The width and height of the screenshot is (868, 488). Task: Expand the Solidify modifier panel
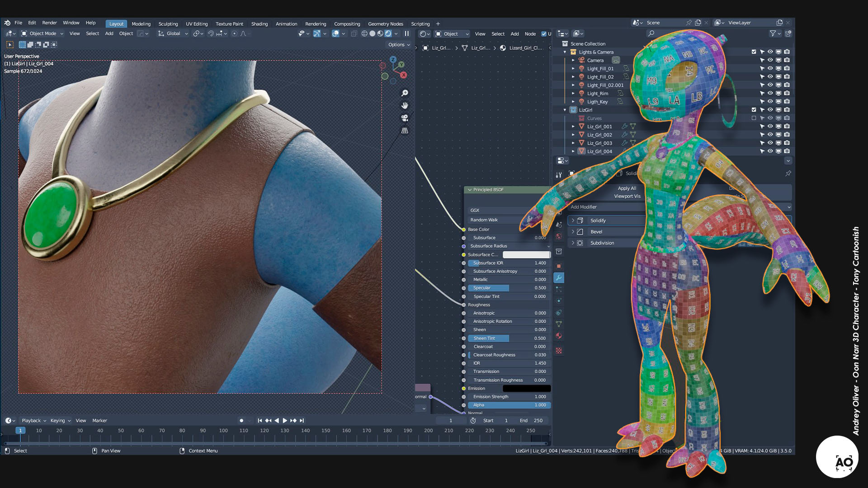573,221
